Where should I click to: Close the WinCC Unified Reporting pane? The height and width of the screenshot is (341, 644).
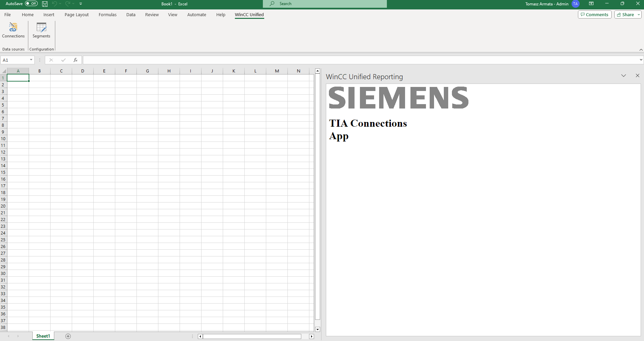[x=637, y=75]
